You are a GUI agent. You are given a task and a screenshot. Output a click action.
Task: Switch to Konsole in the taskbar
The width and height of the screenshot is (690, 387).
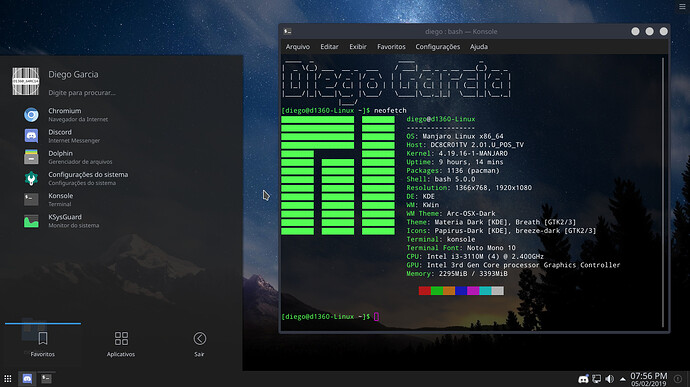pos(46,379)
